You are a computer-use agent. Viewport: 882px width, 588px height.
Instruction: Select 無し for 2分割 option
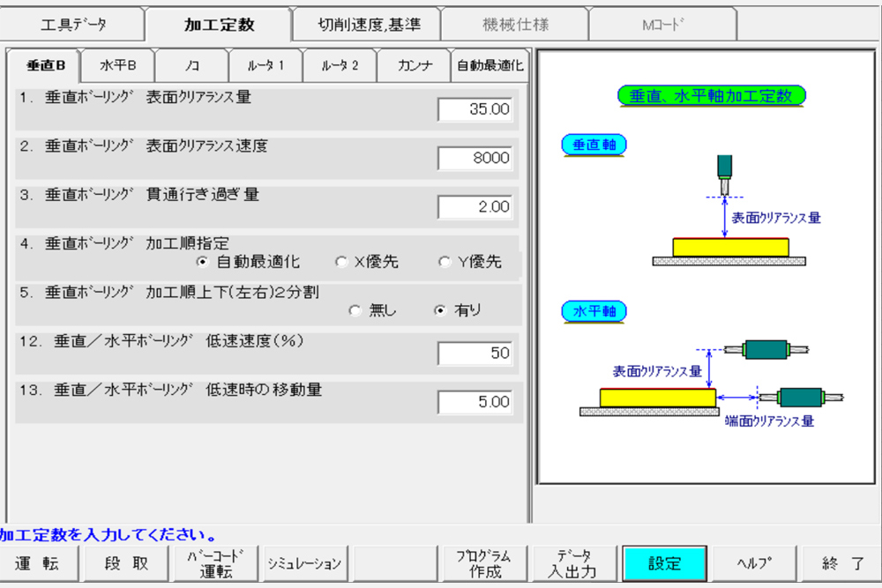click(x=355, y=310)
